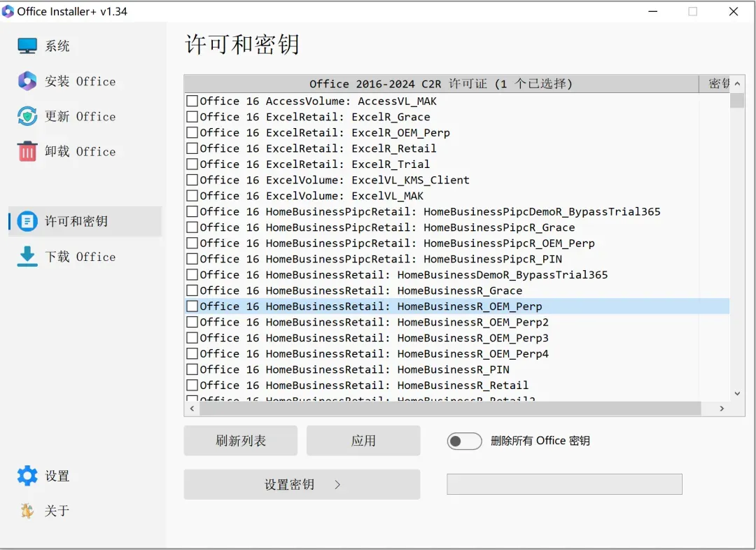The height and width of the screenshot is (550, 756).
Task: Select row HomeBusinessPipcR_Grace
Action: 457,227
